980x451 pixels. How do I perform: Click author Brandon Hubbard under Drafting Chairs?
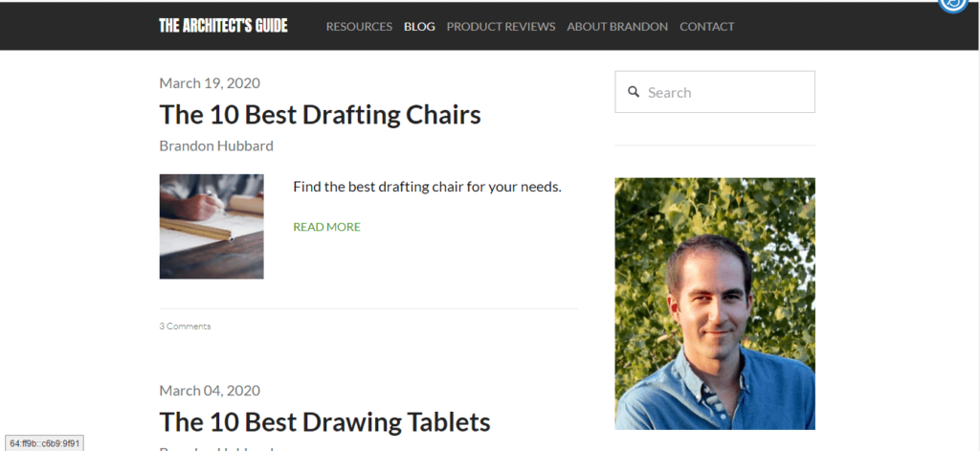pyautogui.click(x=216, y=146)
